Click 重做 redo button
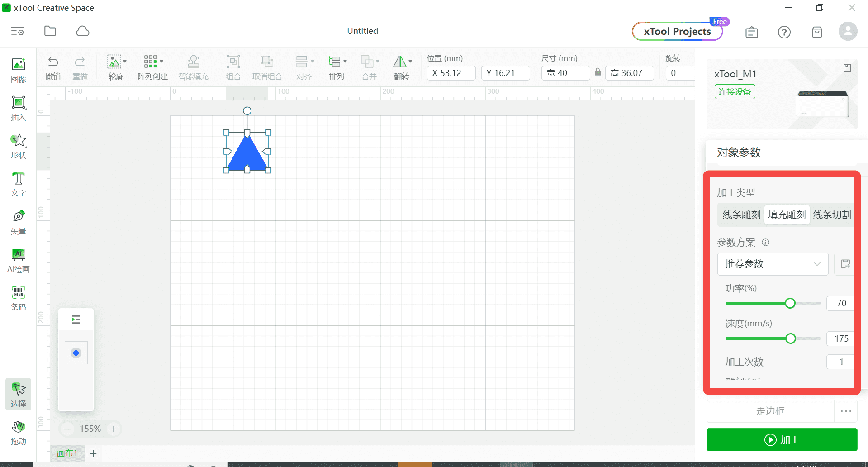Image resolution: width=868 pixels, height=467 pixels. [80, 68]
